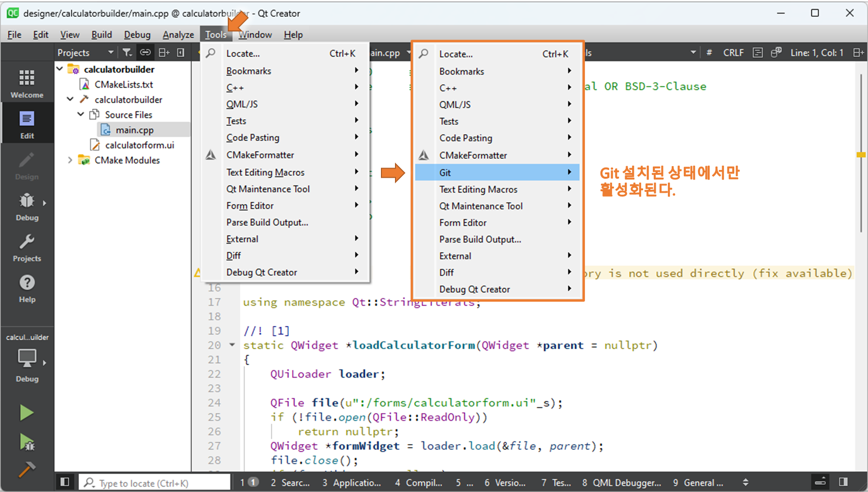Collapse the Source Files folder
868x492 pixels.
pos(81,114)
